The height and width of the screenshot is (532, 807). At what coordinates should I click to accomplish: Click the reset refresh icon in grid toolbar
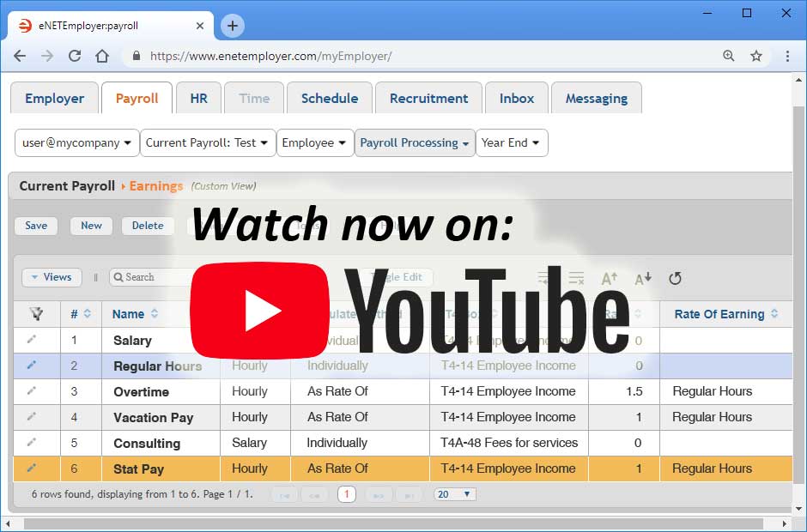coord(675,278)
